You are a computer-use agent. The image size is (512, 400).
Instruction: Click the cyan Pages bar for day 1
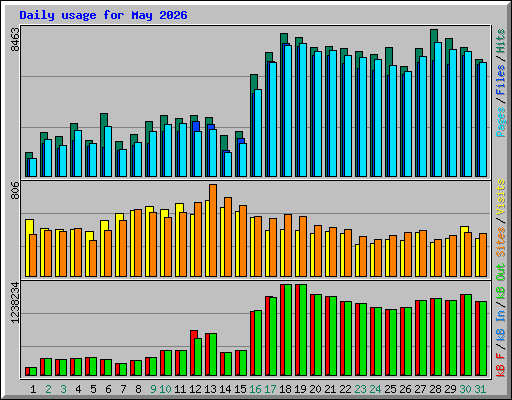pyautogui.click(x=33, y=167)
